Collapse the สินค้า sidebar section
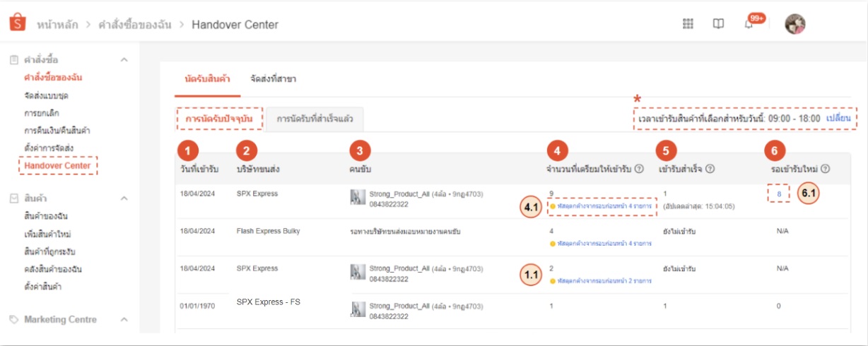This screenshot has height=346, width=868. tap(124, 198)
